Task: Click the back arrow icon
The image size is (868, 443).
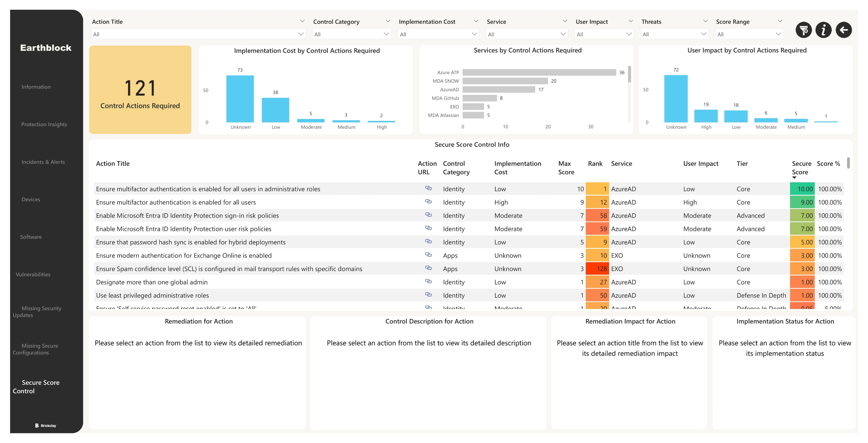Action: (x=844, y=30)
